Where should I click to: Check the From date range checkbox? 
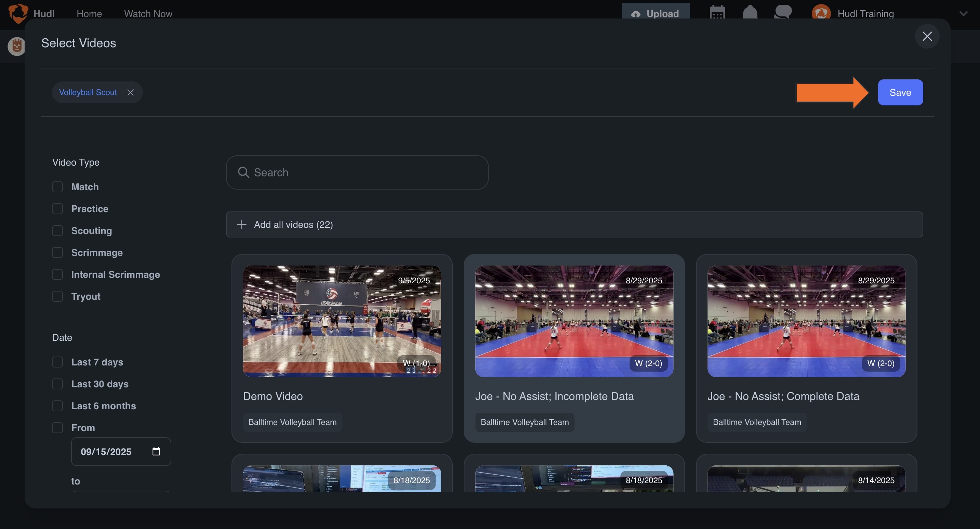point(57,427)
